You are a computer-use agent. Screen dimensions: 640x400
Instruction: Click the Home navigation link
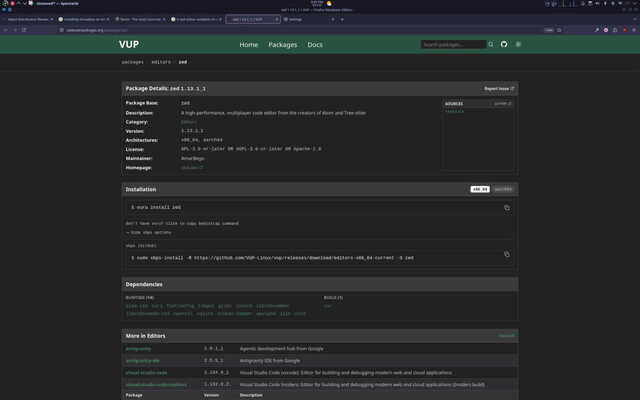pyautogui.click(x=249, y=44)
